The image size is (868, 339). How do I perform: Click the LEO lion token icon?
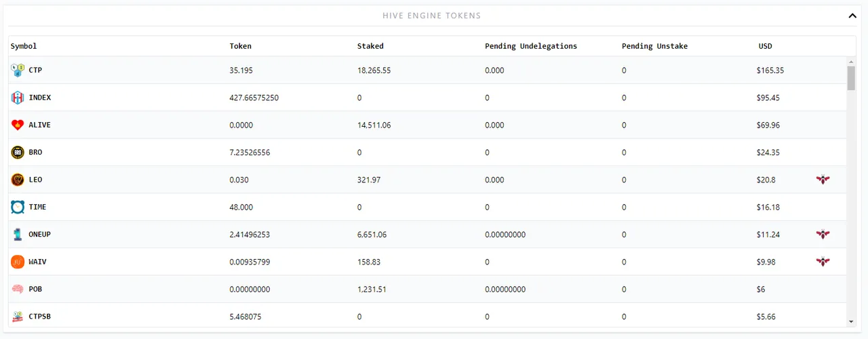(x=18, y=180)
